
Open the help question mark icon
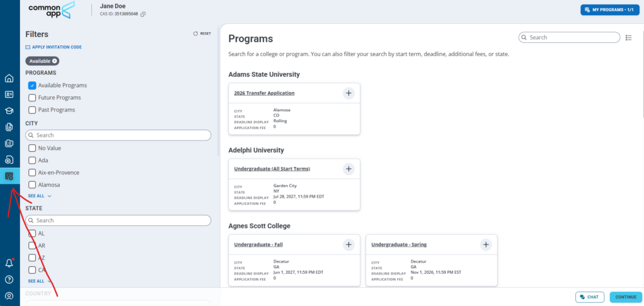pos(9,280)
